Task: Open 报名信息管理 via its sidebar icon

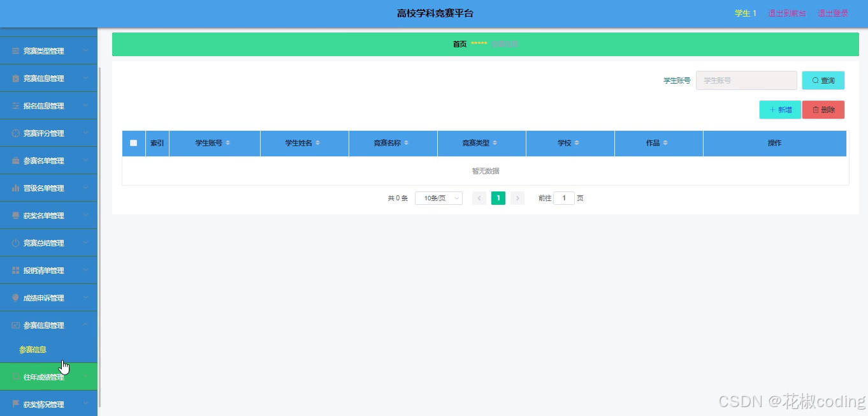Action: point(14,105)
